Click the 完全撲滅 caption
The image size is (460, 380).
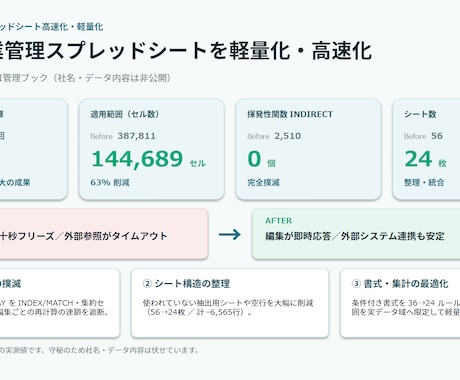pos(263,183)
